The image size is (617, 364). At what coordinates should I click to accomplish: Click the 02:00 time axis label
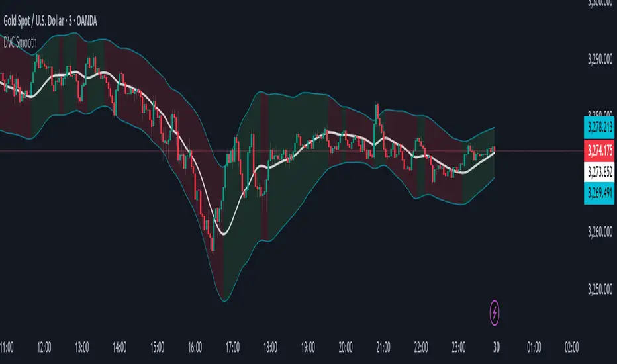[571, 347]
